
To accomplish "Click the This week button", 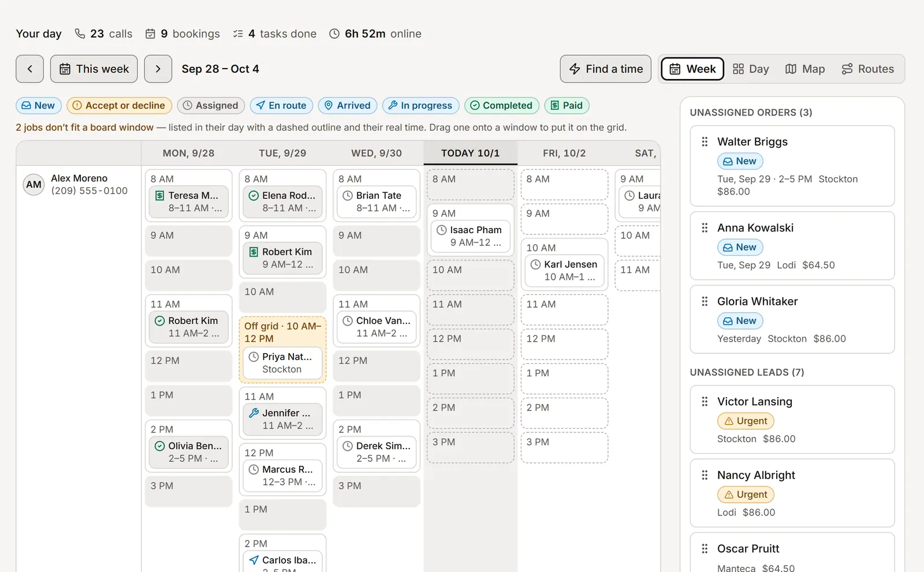I will pyautogui.click(x=94, y=69).
